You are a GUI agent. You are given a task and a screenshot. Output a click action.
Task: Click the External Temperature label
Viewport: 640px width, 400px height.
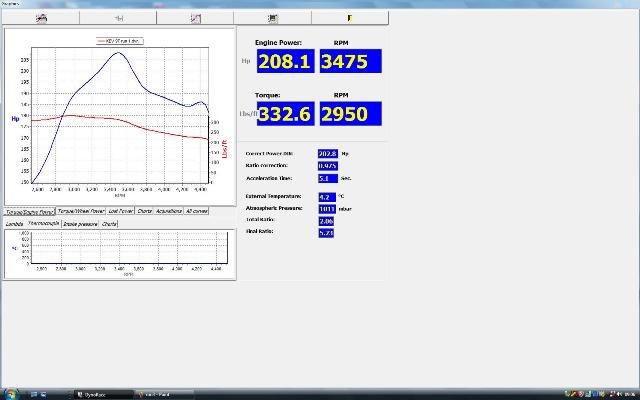273,196
